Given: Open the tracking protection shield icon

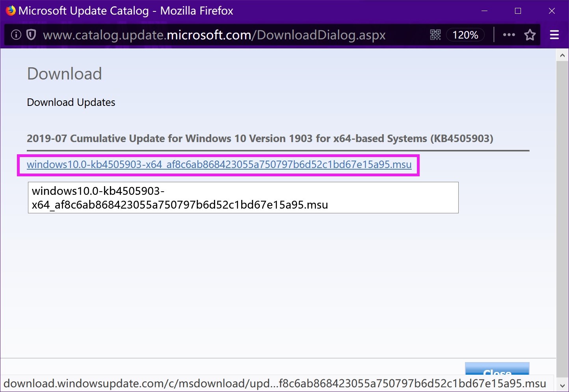Looking at the screenshot, I should 31,35.
